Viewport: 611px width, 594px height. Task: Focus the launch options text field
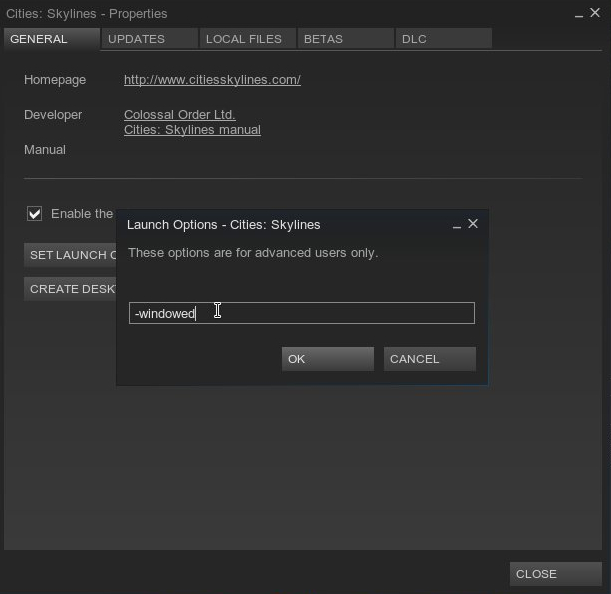pyautogui.click(x=302, y=313)
